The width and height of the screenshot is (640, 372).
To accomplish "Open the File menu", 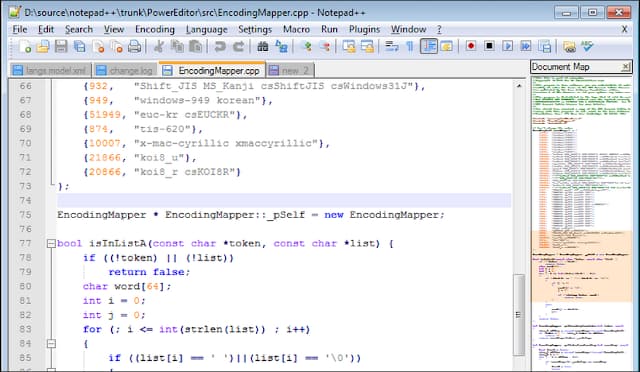I will point(20,29).
